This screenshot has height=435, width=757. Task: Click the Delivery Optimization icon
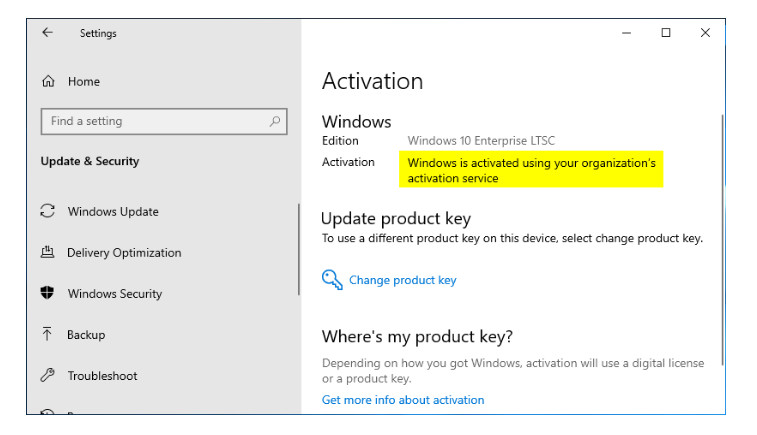coord(47,252)
